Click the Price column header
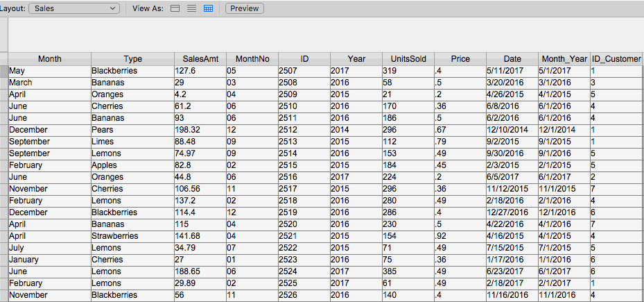Viewport: 644px width, 302px height. [460, 59]
